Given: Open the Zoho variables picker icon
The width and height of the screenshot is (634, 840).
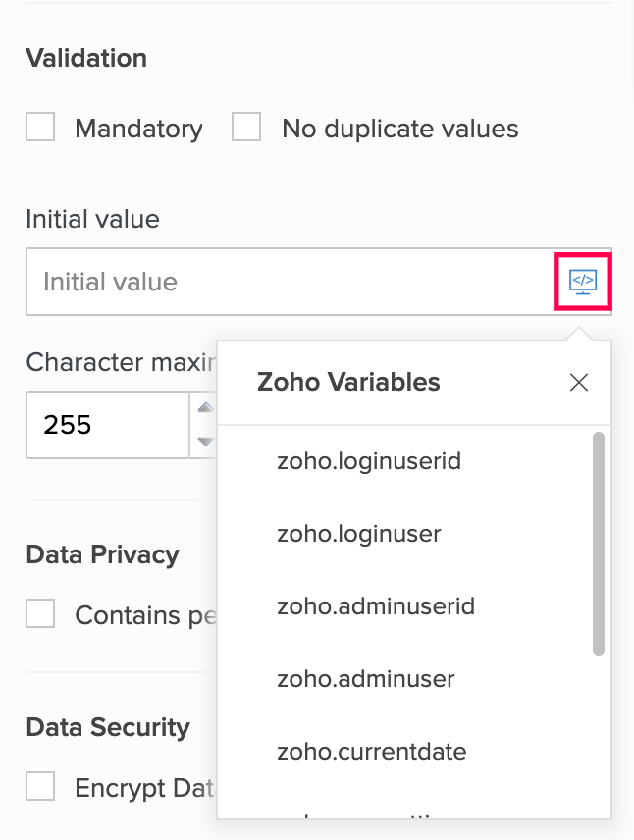Looking at the screenshot, I should click(583, 282).
